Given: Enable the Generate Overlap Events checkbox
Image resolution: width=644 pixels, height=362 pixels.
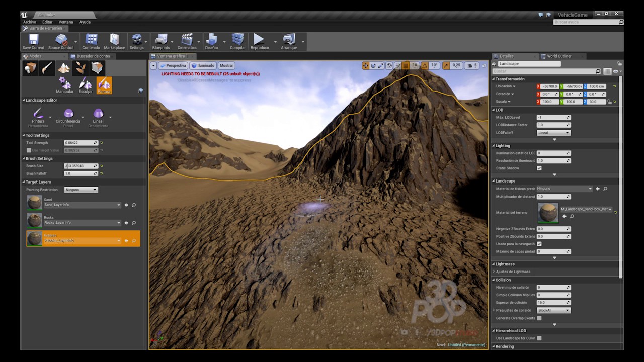Looking at the screenshot, I should click(x=539, y=318).
